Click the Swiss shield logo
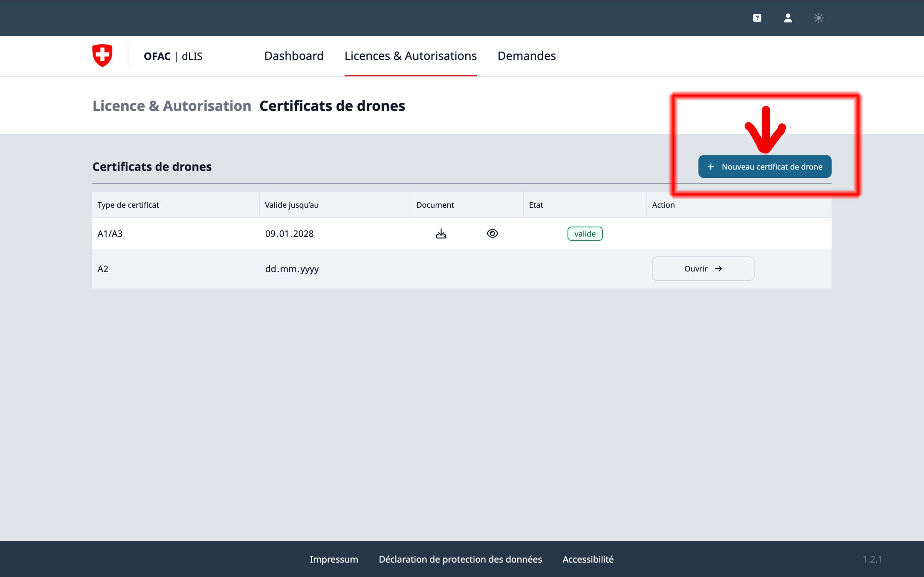 (x=103, y=56)
